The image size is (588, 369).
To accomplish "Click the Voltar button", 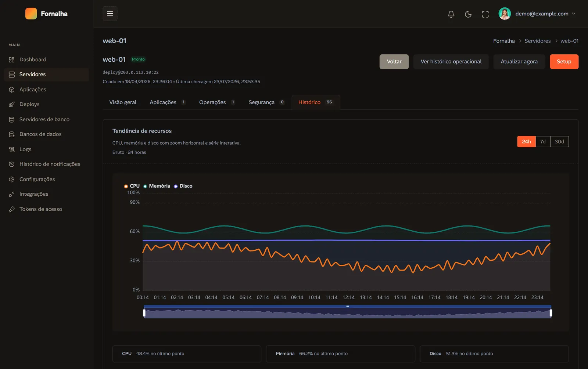I will coord(394,62).
